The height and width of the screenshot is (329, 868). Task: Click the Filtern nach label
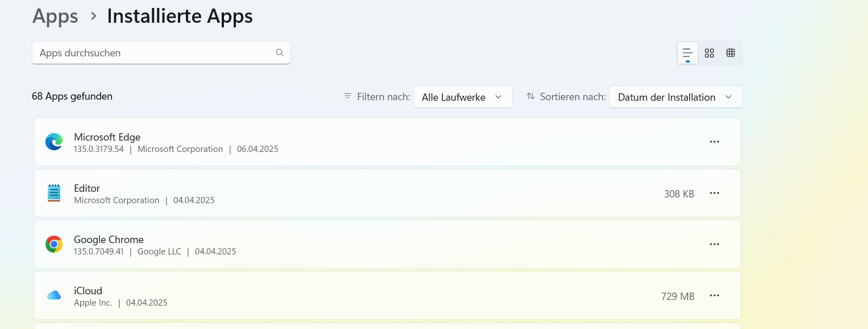click(x=384, y=97)
